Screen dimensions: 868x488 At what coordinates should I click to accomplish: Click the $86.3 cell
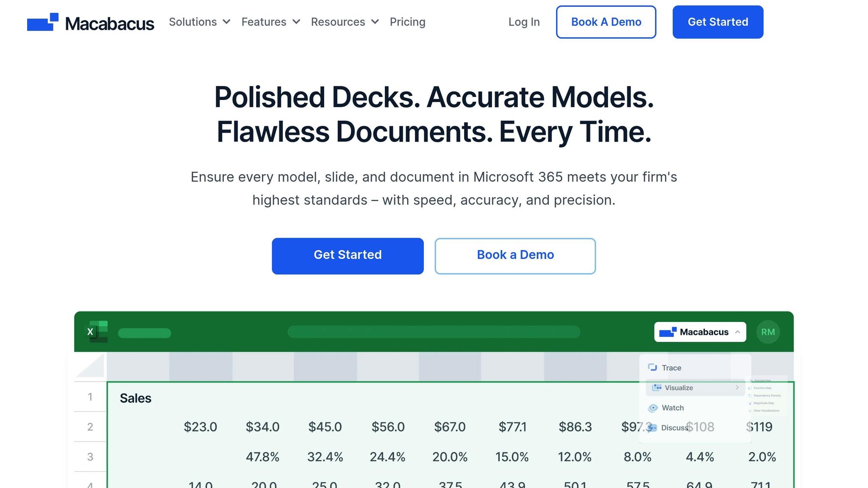tap(575, 427)
